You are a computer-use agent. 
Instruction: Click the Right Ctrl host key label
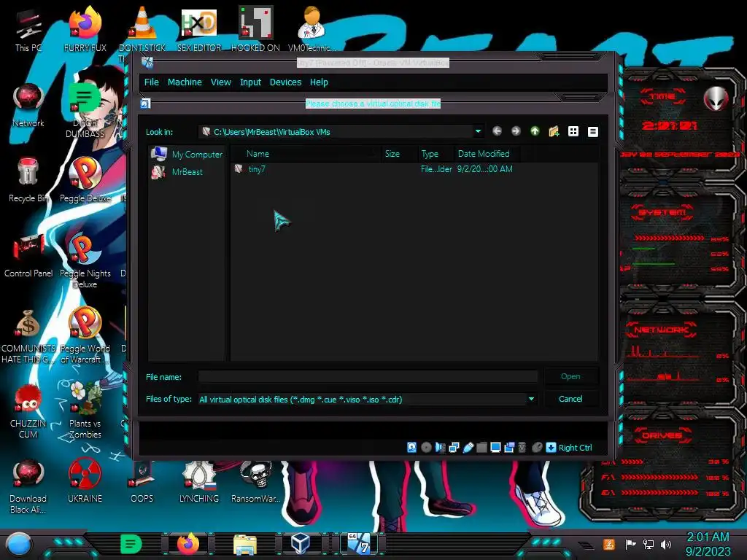(575, 448)
